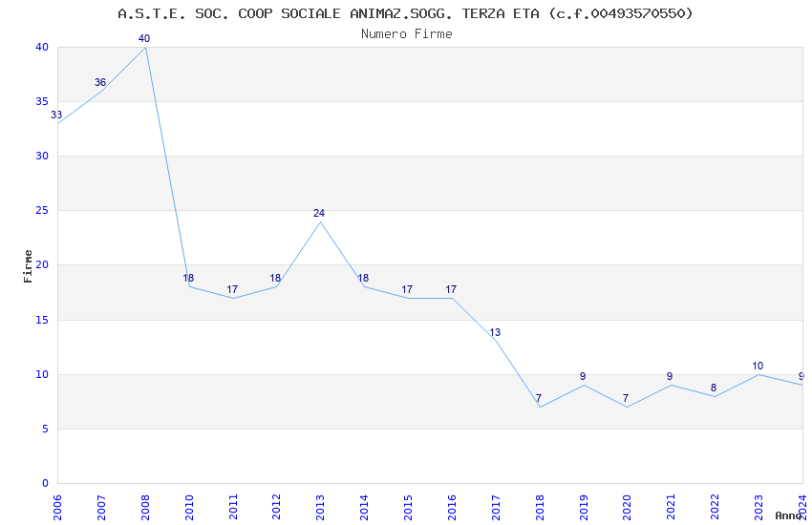The image size is (812, 525).
Task: Select the 9 data point above 2021
Action: pos(670,376)
